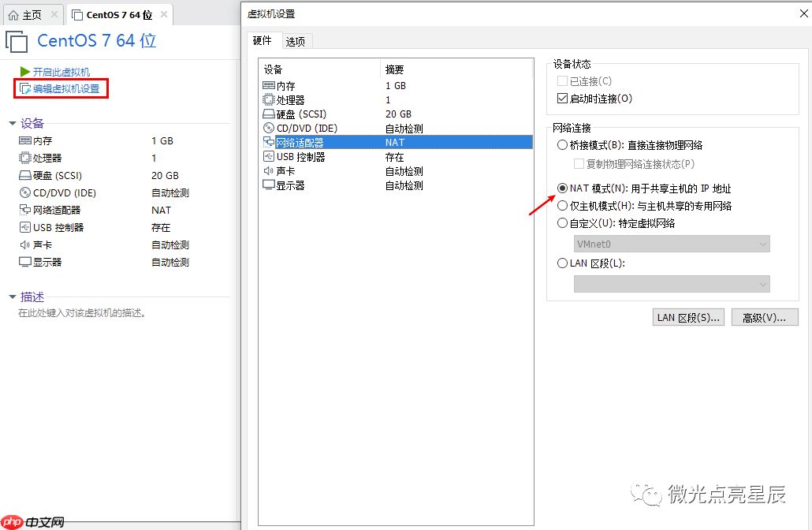Viewport: 812px width, 530px height.
Task: Click the LAN 区段(S)... button
Action: coord(688,318)
